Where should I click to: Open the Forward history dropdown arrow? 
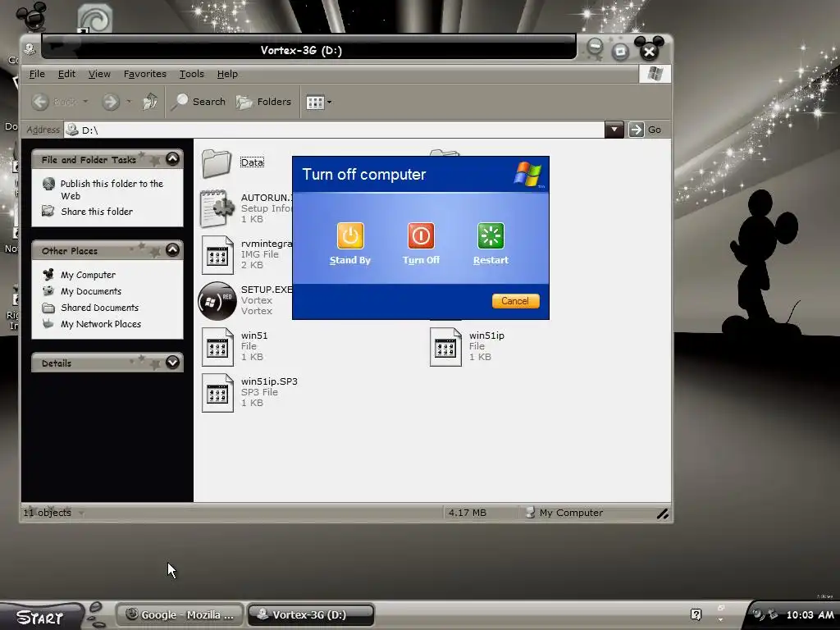[129, 102]
